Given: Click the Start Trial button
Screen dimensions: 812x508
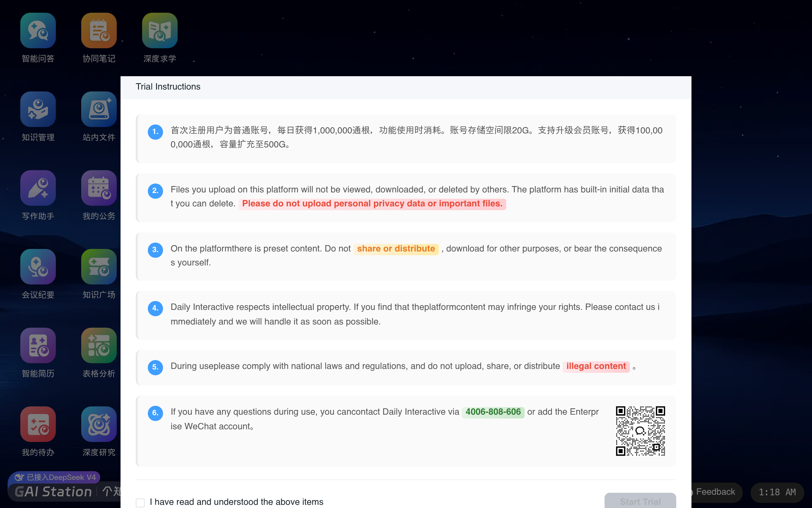Looking at the screenshot, I should click(640, 501).
